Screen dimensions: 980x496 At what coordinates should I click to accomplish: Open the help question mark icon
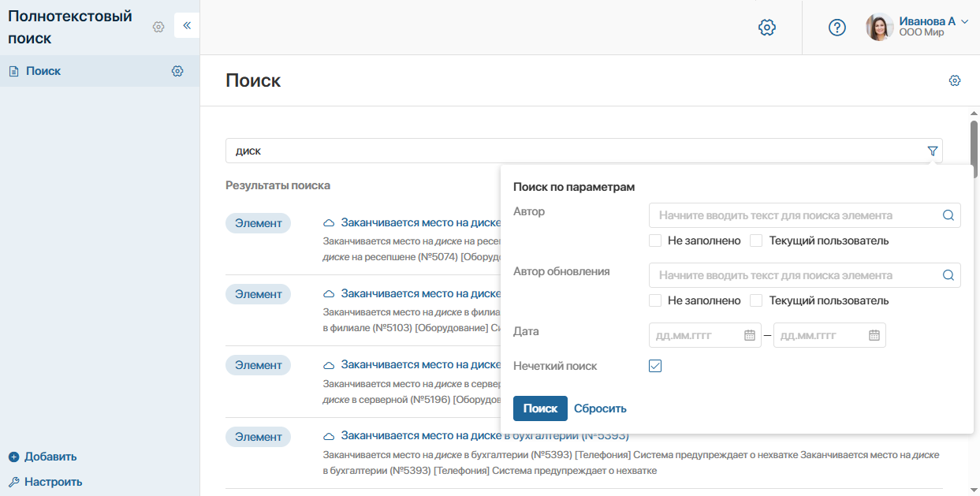(x=837, y=28)
